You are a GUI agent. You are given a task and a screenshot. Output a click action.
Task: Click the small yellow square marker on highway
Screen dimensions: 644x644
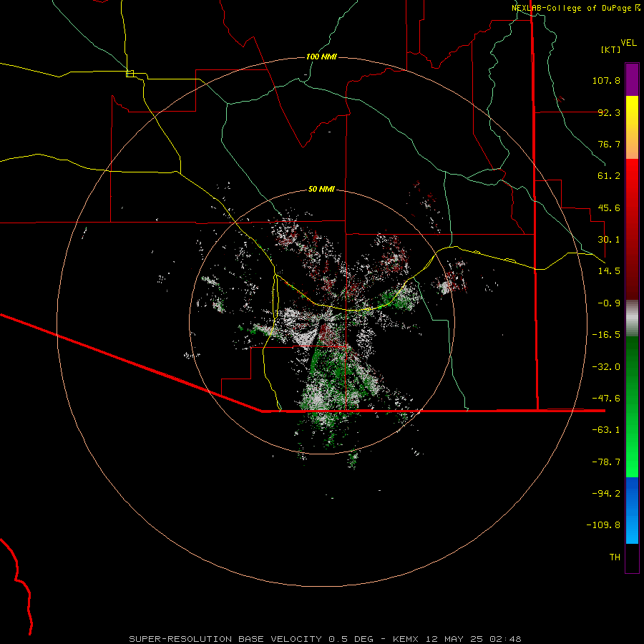(x=130, y=74)
